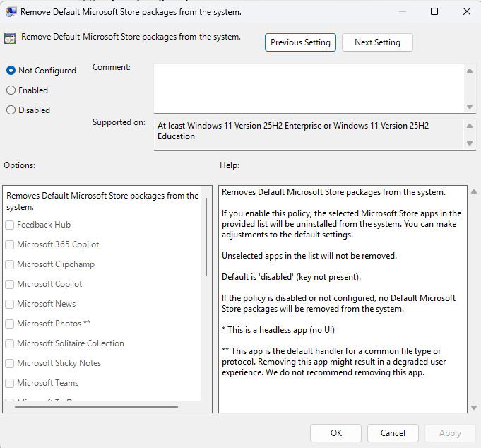Maximize the policy settings window
Screen dimensions: 481x448
(x=434, y=11)
